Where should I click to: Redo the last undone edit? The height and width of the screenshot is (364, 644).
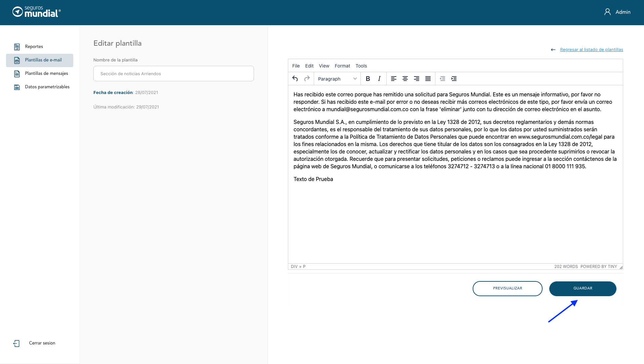307,79
